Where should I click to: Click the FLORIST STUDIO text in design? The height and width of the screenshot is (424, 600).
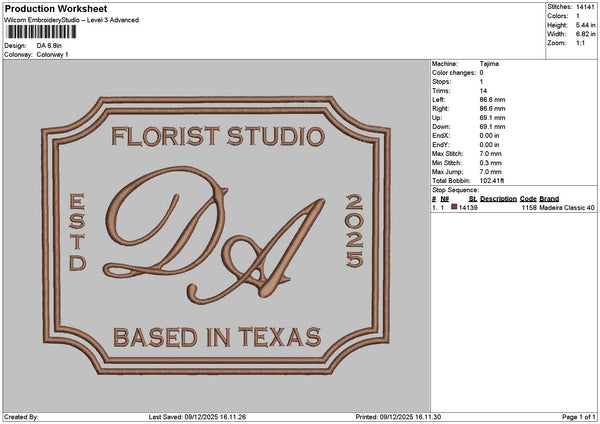coord(217,136)
